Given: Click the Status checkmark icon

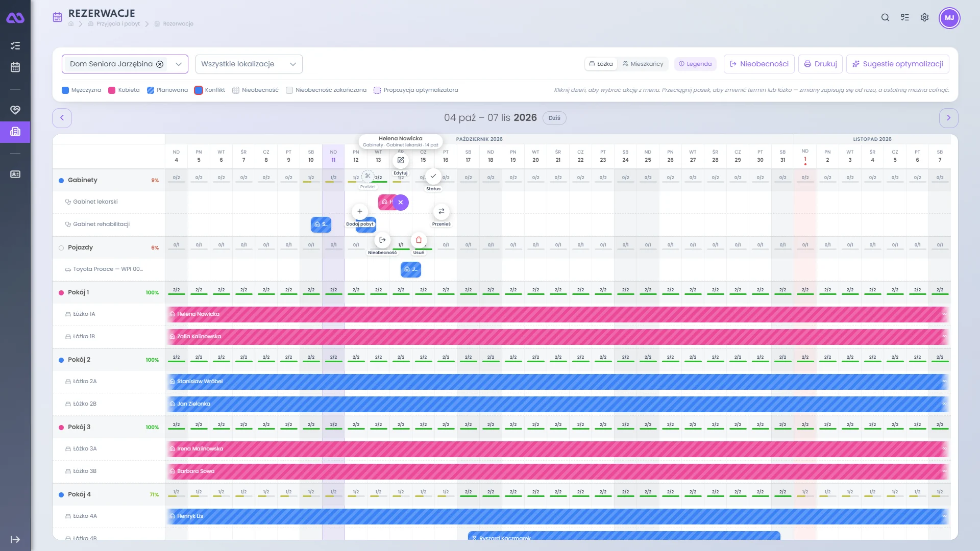Looking at the screenshot, I should click(x=433, y=176).
